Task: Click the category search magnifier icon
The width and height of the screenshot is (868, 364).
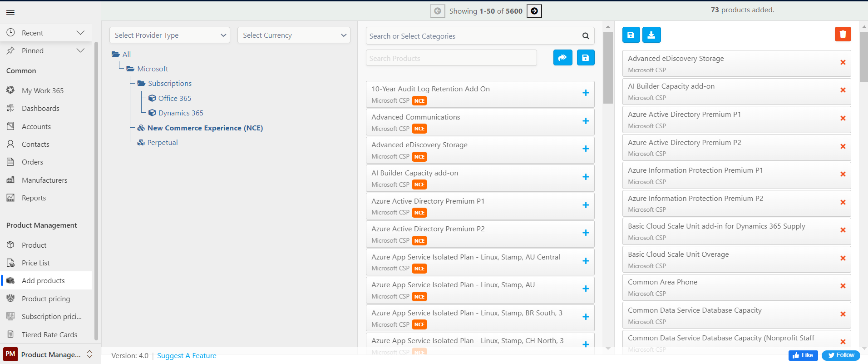Action: [x=586, y=36]
